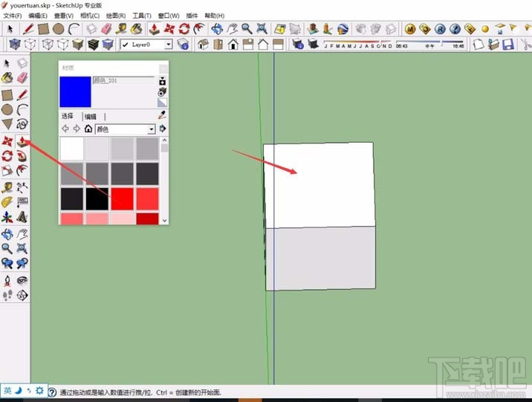Open the 文件(F) menu

tap(13, 16)
